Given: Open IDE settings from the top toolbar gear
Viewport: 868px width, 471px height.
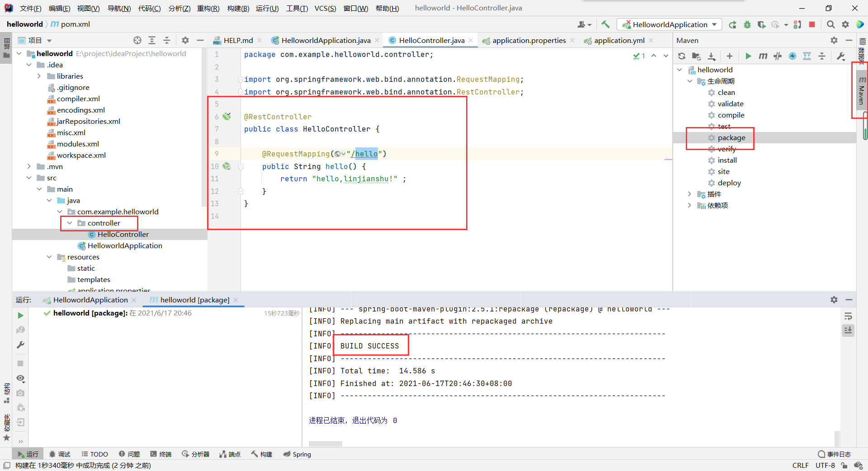Looking at the screenshot, I should pos(845,24).
